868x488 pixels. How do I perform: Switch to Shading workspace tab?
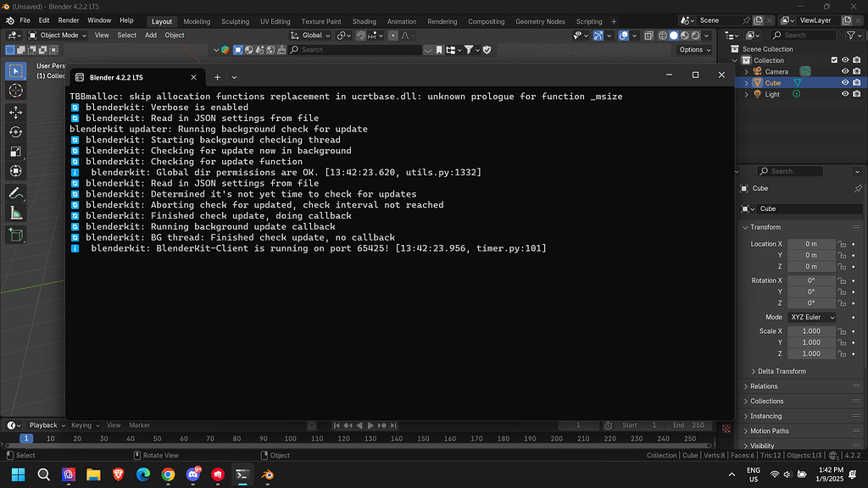[x=364, y=21]
